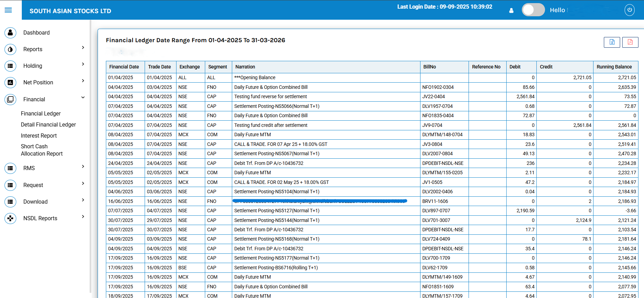Expand the RMS submenu arrow
This screenshot has height=298, width=644.
[83, 167]
